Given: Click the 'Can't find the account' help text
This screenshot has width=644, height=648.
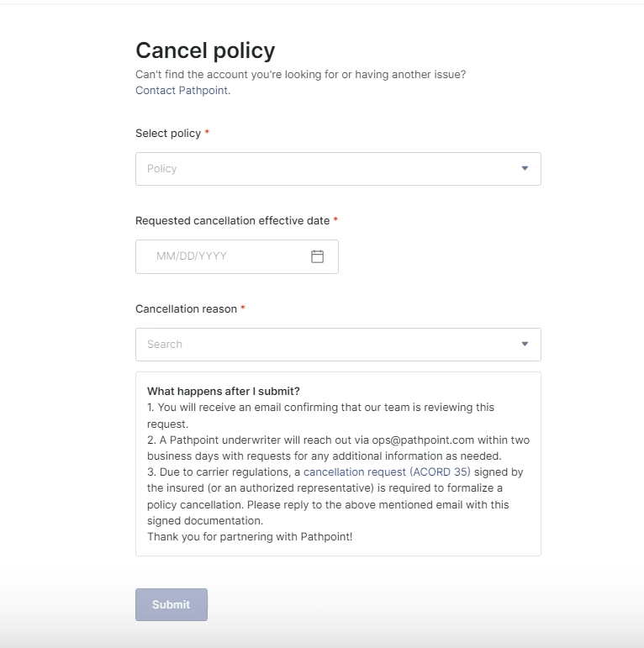Looking at the screenshot, I should [300, 74].
